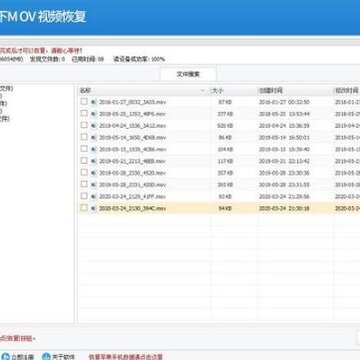Select the 2020-03-24_2129 file checkbox
Viewport: 360px width, 360px height.
click(84, 196)
